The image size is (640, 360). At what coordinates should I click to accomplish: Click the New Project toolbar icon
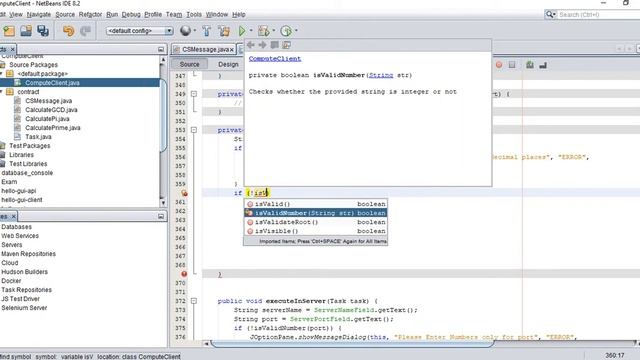[9, 31]
